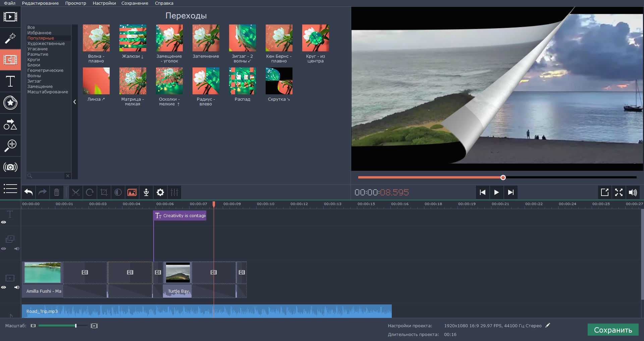Select the Масштабирование category
This screenshot has height=341, width=644.
(x=48, y=92)
